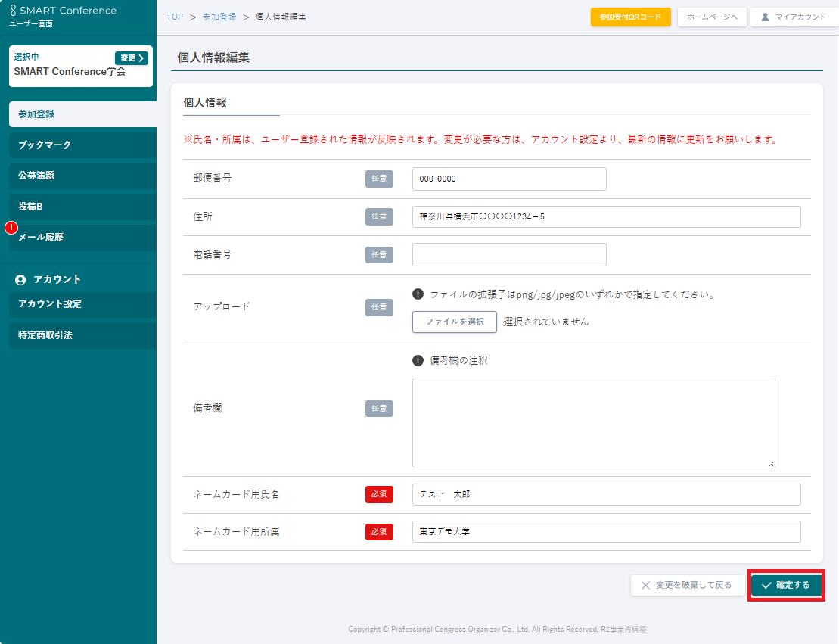Click the info icon beside 備考欄の注釈
The height and width of the screenshot is (644, 839).
coord(418,360)
